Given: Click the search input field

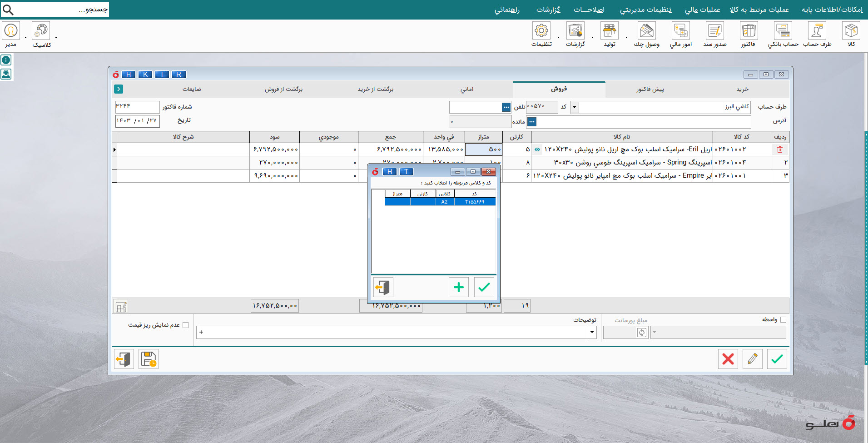Looking at the screenshot, I should coord(62,10).
